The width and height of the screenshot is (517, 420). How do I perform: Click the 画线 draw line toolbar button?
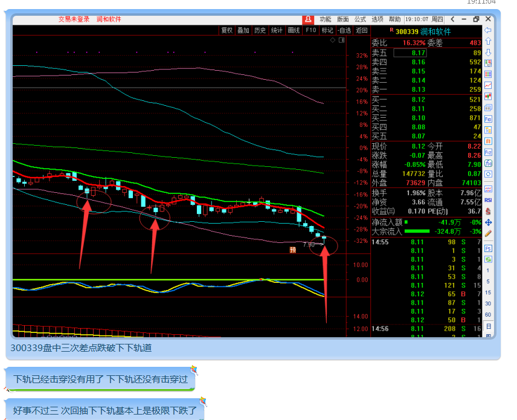[294, 30]
